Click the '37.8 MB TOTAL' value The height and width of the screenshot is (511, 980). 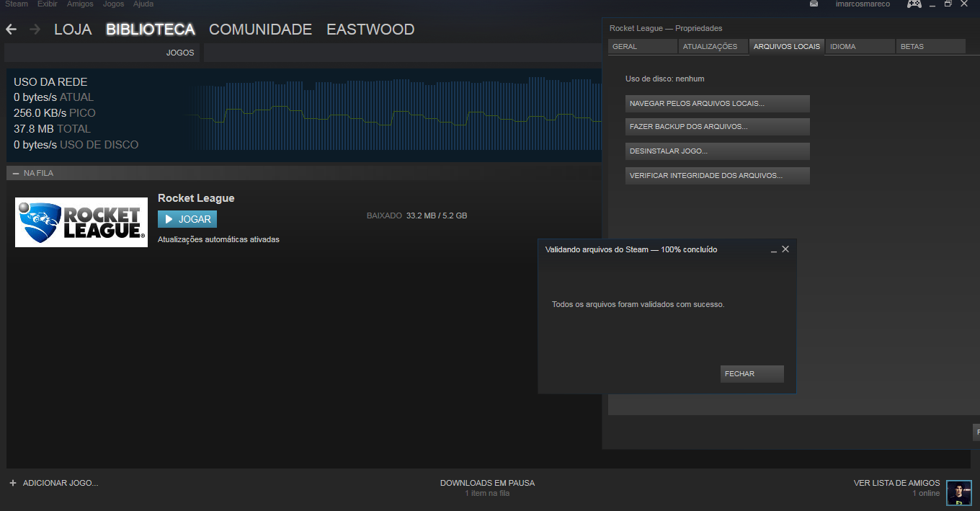pyautogui.click(x=52, y=129)
